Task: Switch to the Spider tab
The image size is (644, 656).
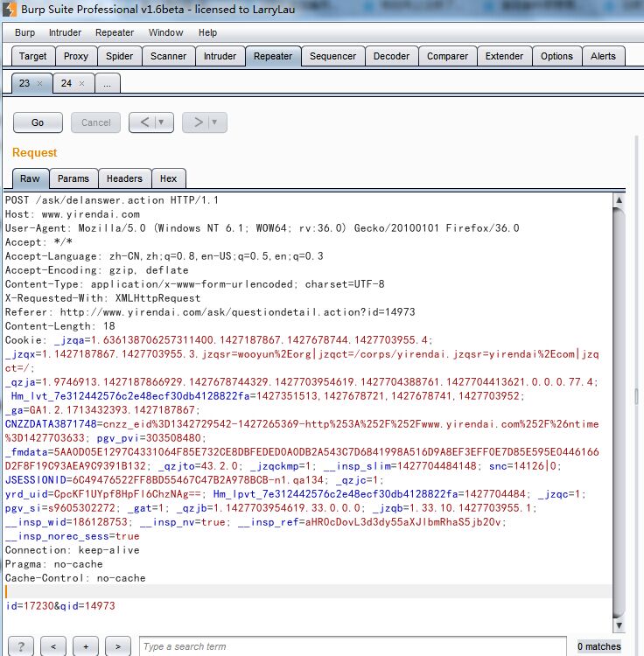Action: [x=119, y=56]
